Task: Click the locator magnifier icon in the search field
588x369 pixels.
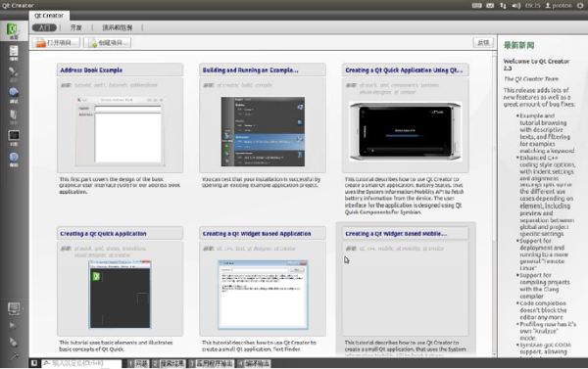Action: pyautogui.click(x=47, y=363)
